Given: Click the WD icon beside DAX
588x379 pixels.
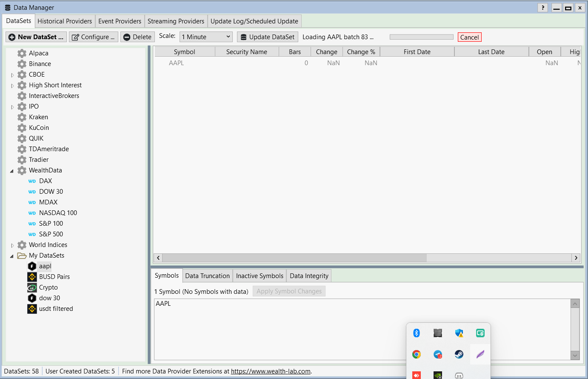Looking at the screenshot, I should click(x=32, y=181).
